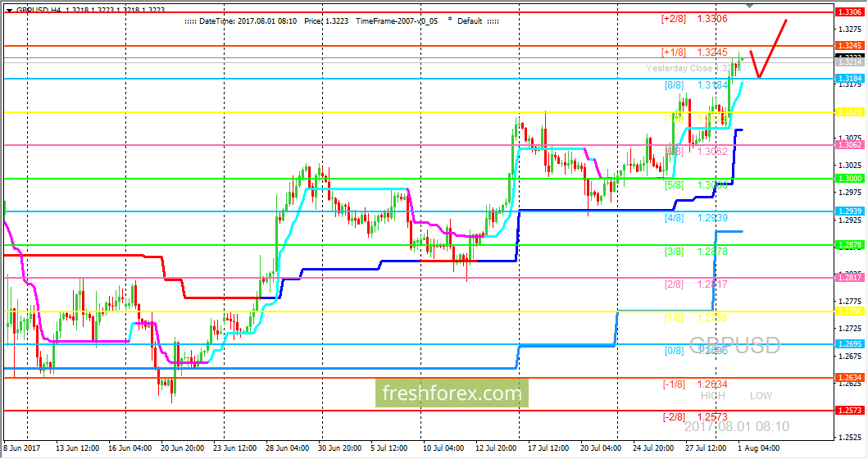Click the blue 1.2939 price tag on axis
This screenshot has height=459, width=868.
849,211
